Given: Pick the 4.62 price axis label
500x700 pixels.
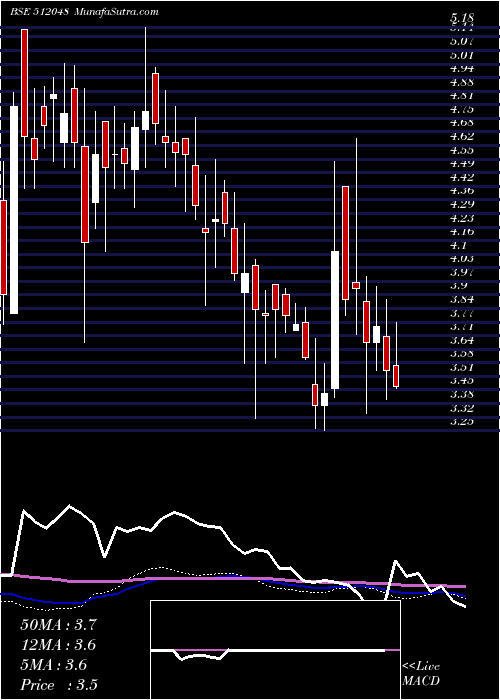Looking at the screenshot, I should (x=462, y=137).
